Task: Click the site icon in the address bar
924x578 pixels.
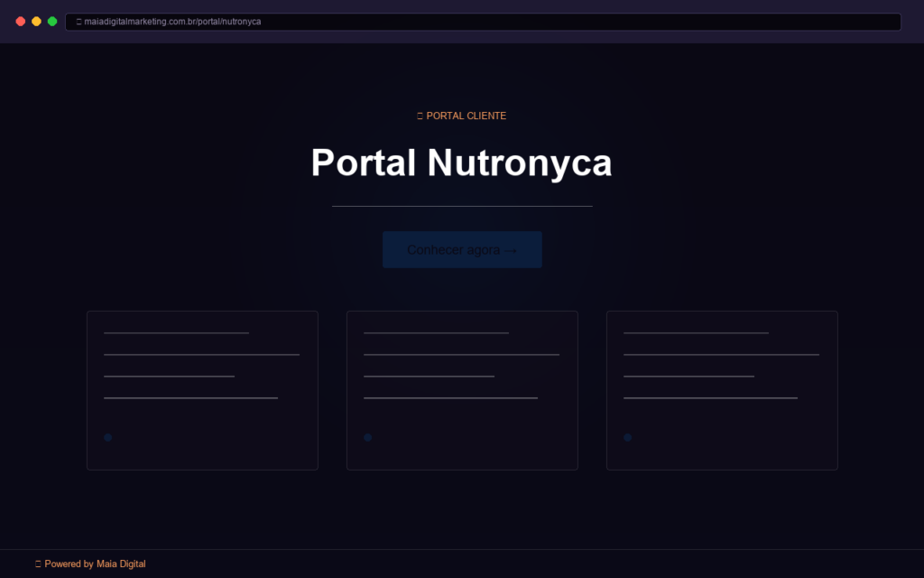Action: tap(79, 22)
